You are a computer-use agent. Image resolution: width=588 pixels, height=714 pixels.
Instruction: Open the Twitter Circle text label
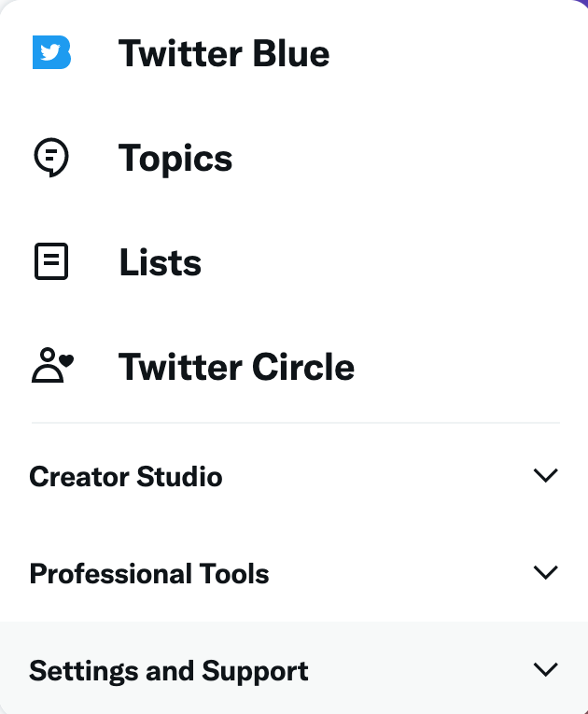click(236, 367)
